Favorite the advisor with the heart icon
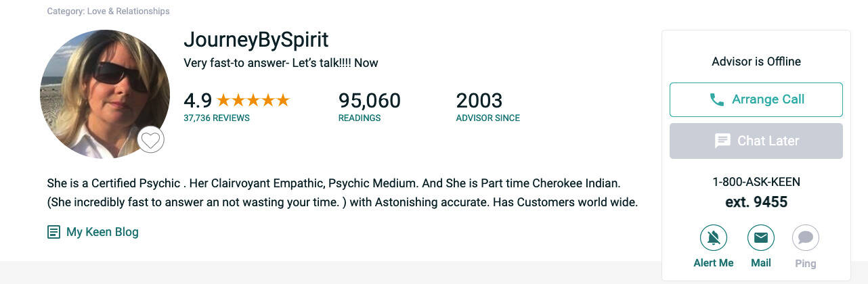 click(151, 140)
